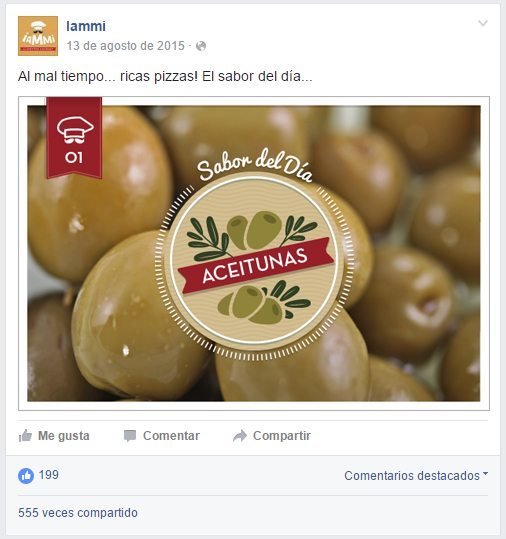Click the Comentar speech bubble icon
Image resolution: width=506 pixels, height=539 pixels.
[x=130, y=436]
